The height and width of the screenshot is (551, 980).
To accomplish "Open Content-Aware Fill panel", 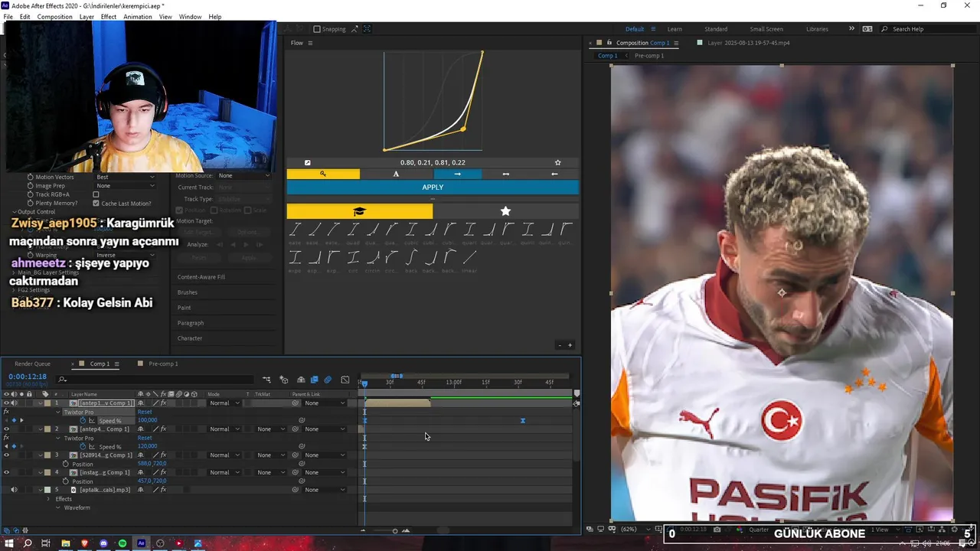I will (201, 277).
